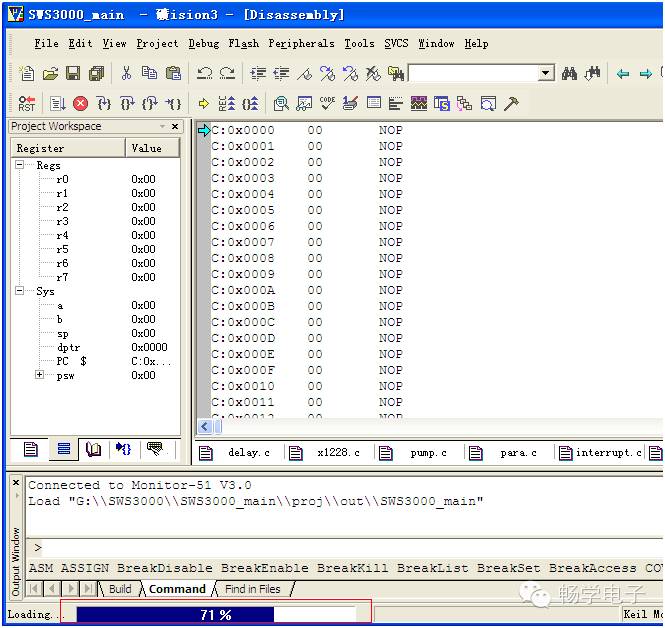
Task: Click the New file icon
Action: [27, 73]
